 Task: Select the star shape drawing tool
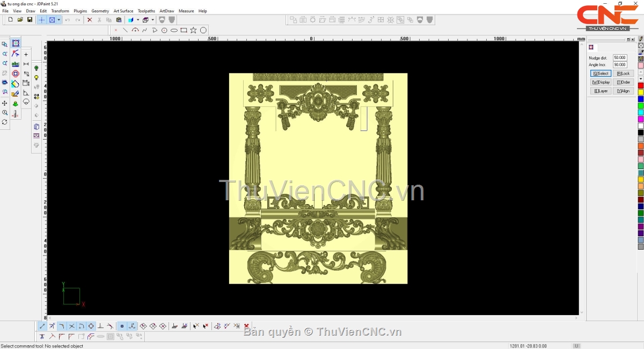click(193, 30)
